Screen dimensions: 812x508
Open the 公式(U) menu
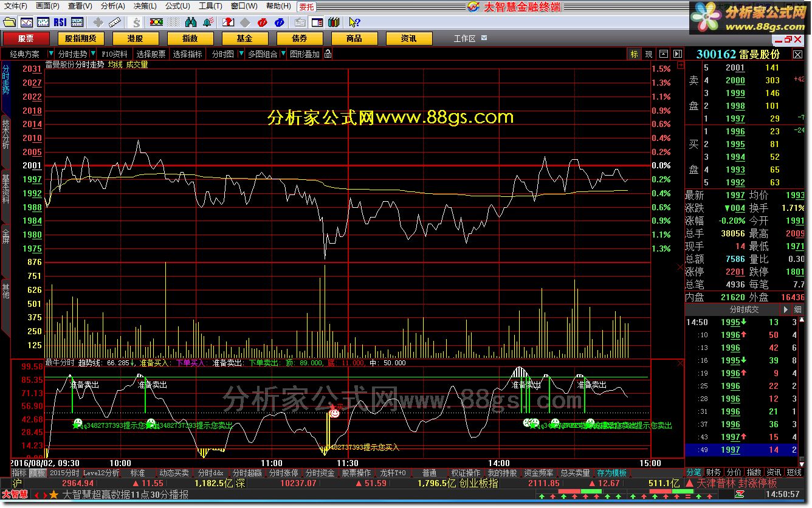(x=177, y=6)
